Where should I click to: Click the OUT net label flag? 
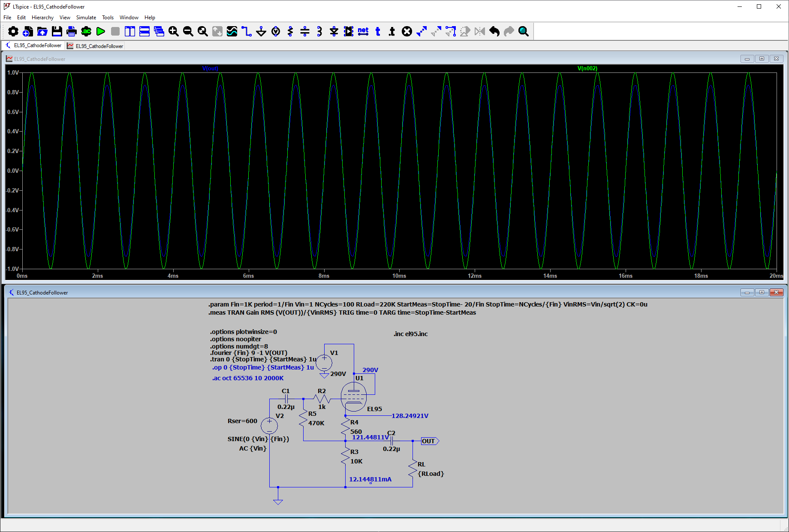click(x=430, y=441)
